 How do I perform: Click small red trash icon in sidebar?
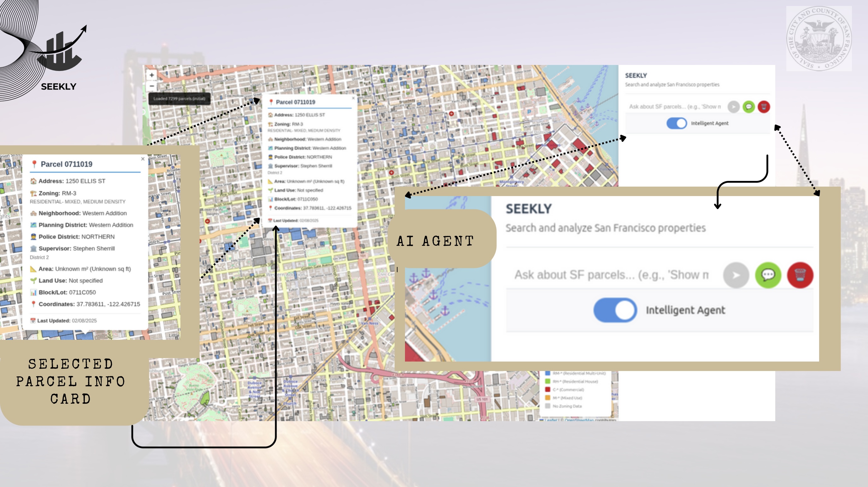coord(764,107)
